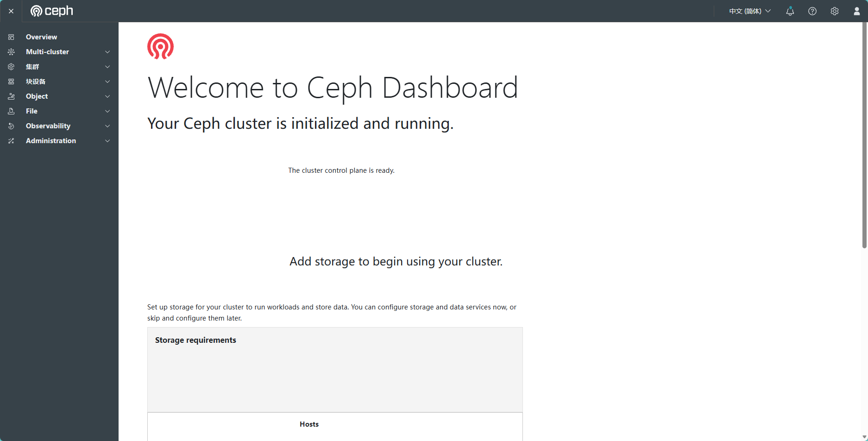
Task: Click the Storage requirements heading
Action: [x=195, y=340]
